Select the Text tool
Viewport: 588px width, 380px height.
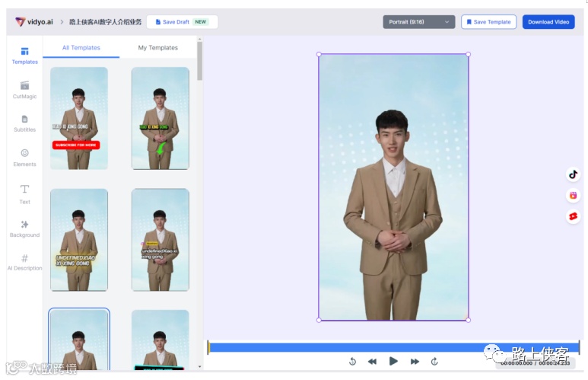(25, 194)
